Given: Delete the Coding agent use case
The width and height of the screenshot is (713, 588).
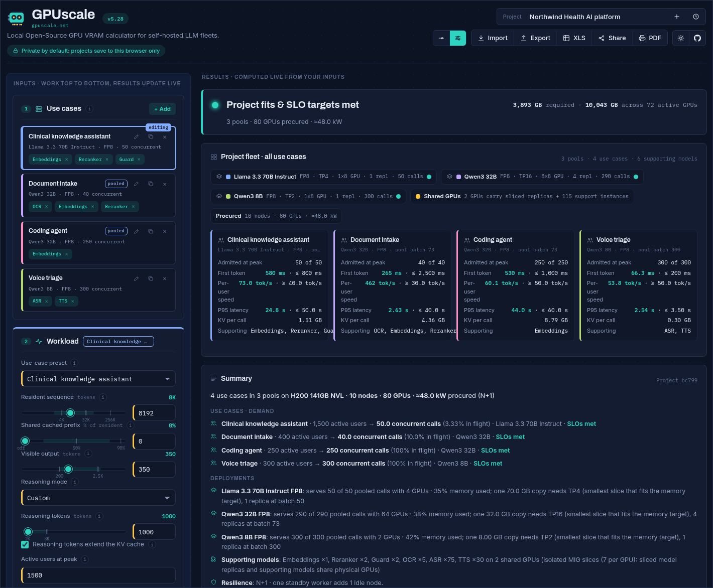Looking at the screenshot, I should point(165,231).
